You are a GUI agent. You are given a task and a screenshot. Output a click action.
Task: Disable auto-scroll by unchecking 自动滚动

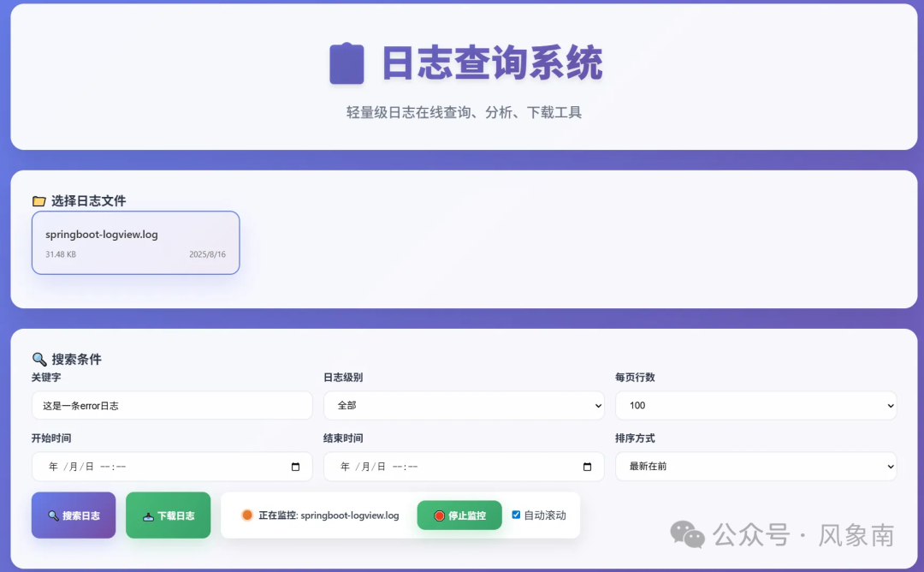pos(515,514)
